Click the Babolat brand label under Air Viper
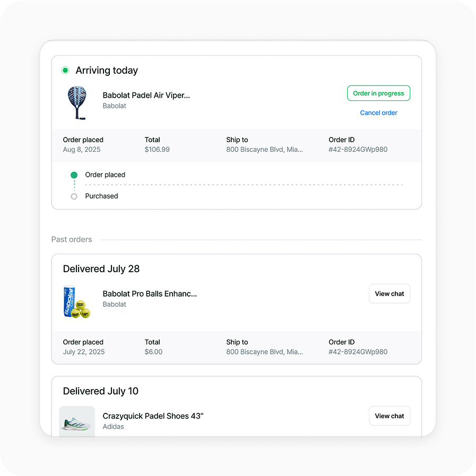Viewport: 476px width, 476px height. pos(114,106)
